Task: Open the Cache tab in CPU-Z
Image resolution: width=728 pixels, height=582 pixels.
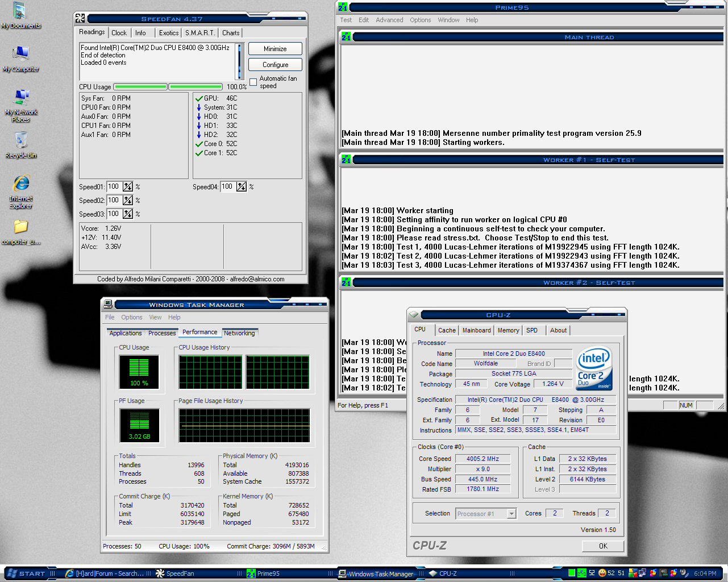Action: pos(447,330)
